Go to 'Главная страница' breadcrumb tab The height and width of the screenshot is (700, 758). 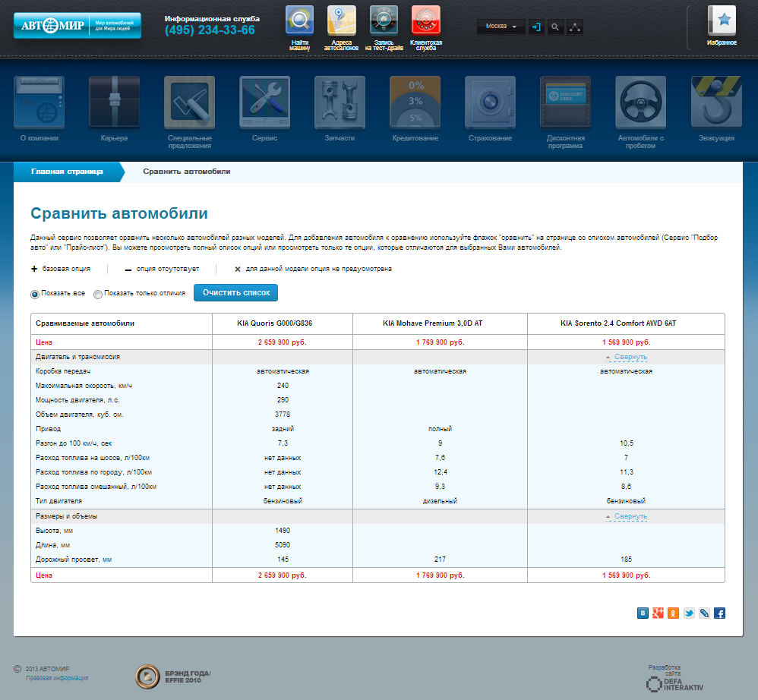tap(67, 172)
